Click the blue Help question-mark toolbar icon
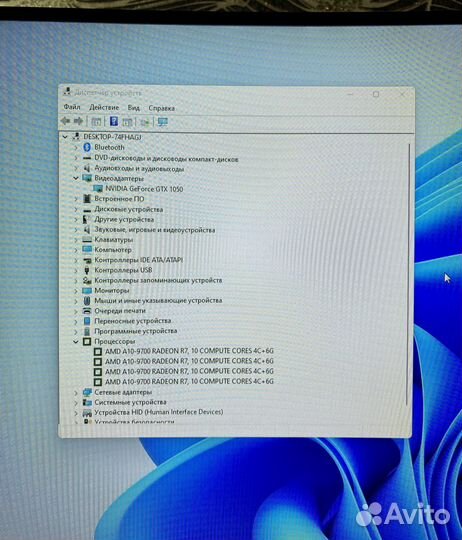 tap(114, 121)
